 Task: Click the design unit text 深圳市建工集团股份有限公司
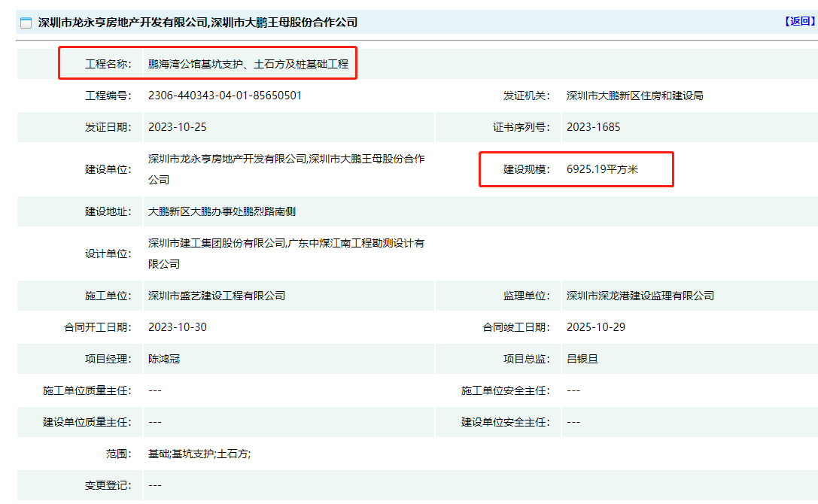[217, 244]
